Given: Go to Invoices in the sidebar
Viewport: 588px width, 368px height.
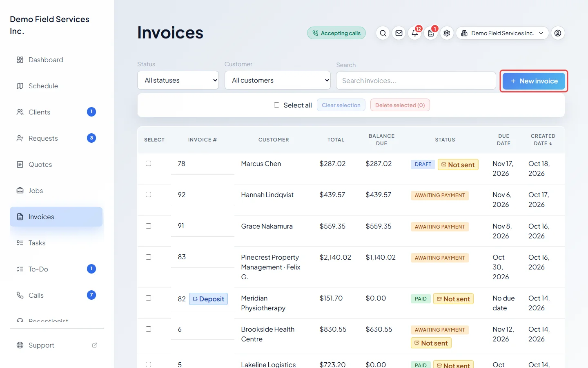Looking at the screenshot, I should tap(56, 217).
